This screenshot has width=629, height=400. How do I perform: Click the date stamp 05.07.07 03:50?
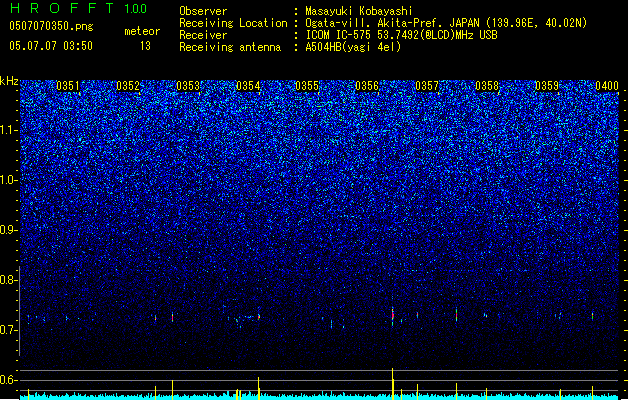tap(51, 46)
